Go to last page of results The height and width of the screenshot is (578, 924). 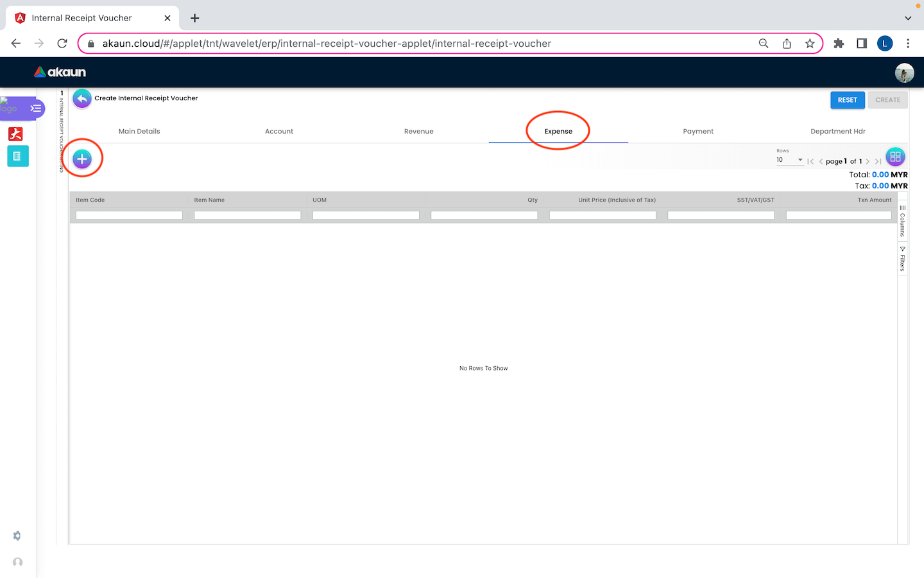click(878, 161)
